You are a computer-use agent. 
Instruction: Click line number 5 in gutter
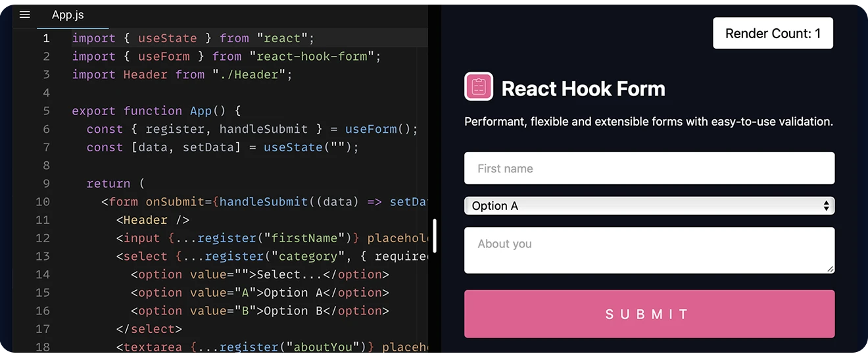coord(46,111)
